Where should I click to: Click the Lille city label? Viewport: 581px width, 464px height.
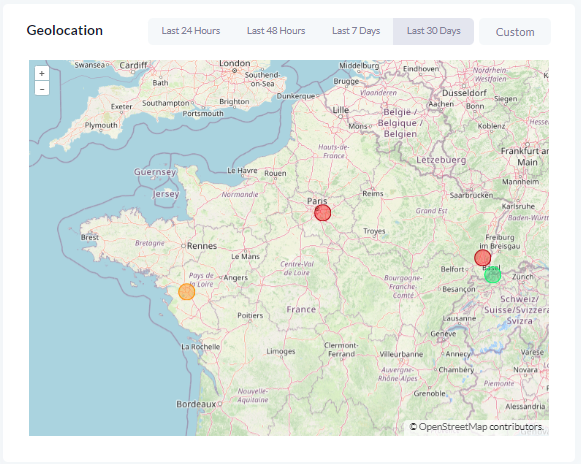pos(341,110)
